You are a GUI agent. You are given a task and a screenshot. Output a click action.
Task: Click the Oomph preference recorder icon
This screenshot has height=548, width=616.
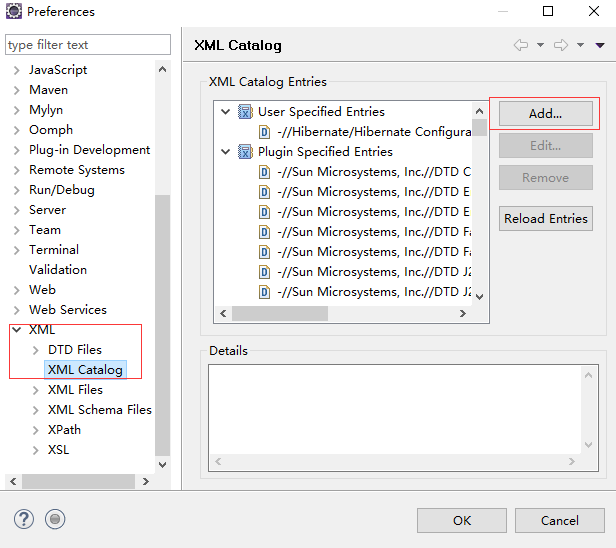click(55, 519)
